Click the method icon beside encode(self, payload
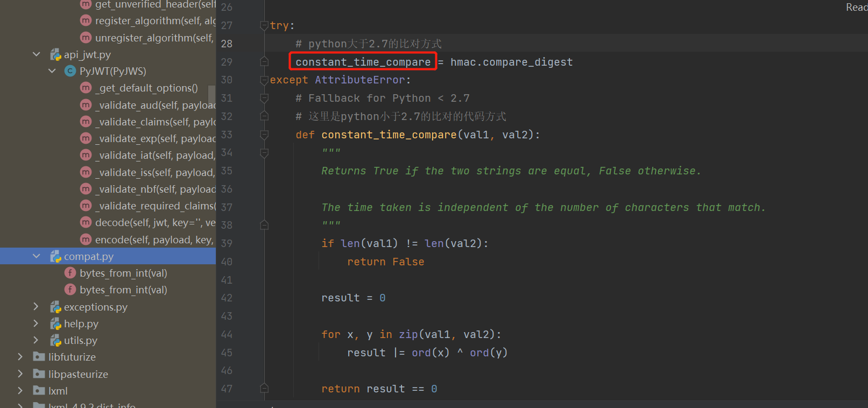This screenshot has height=408, width=868. 86,239
